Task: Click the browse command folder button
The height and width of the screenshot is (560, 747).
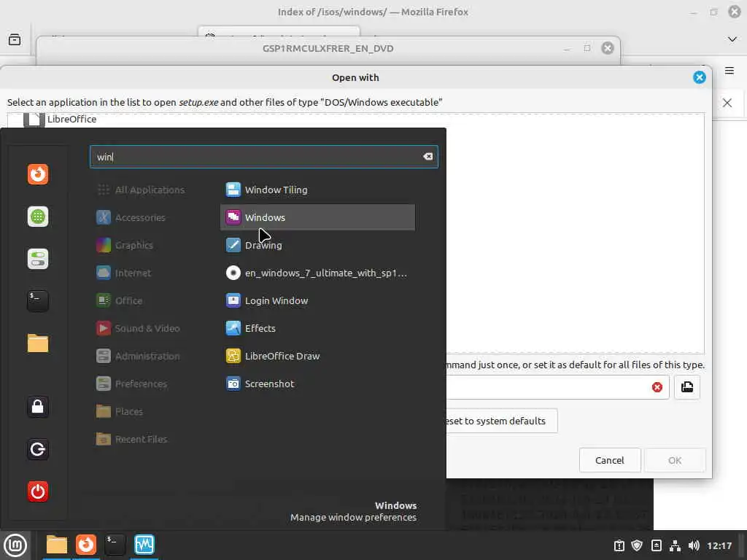Action: point(687,387)
